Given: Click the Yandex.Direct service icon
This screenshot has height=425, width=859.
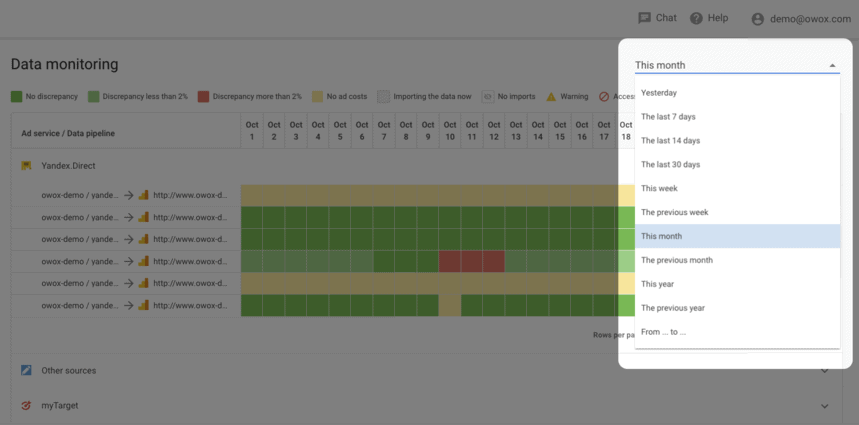Looking at the screenshot, I should point(27,166).
